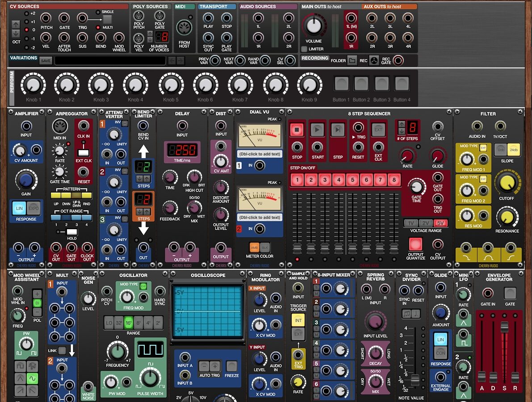Click the sequencer single Step button

click(x=338, y=130)
